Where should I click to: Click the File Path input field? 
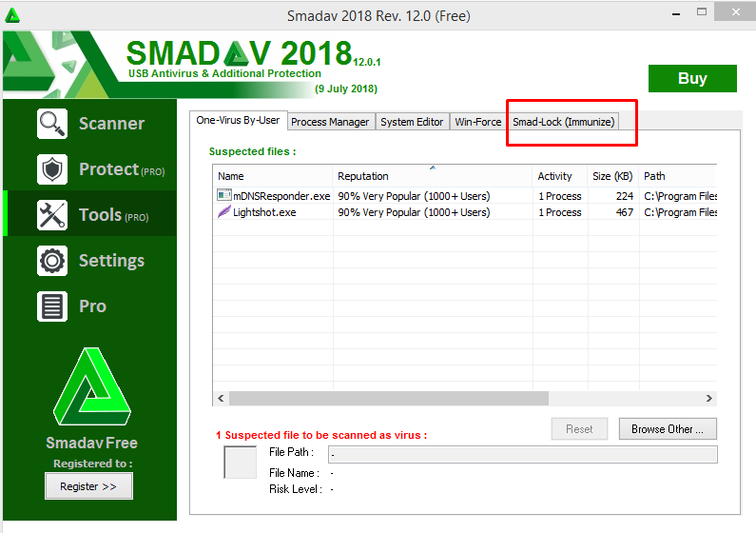523,454
